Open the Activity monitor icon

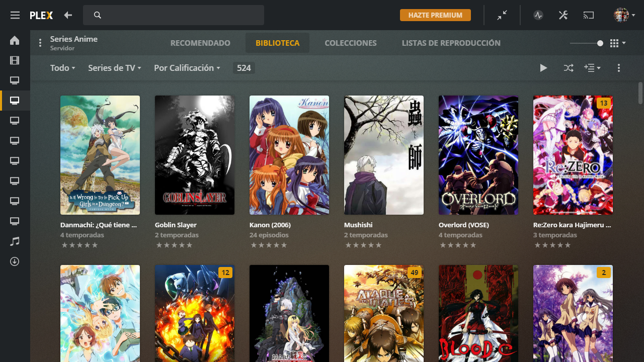(x=538, y=15)
